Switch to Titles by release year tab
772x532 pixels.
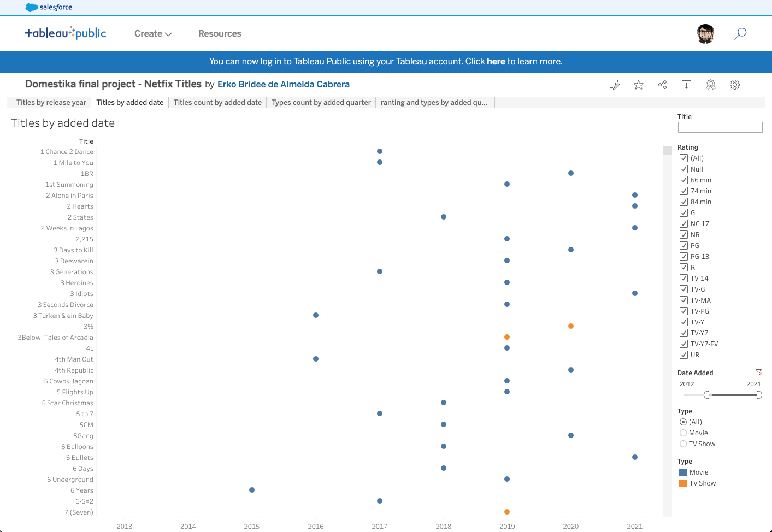click(51, 102)
